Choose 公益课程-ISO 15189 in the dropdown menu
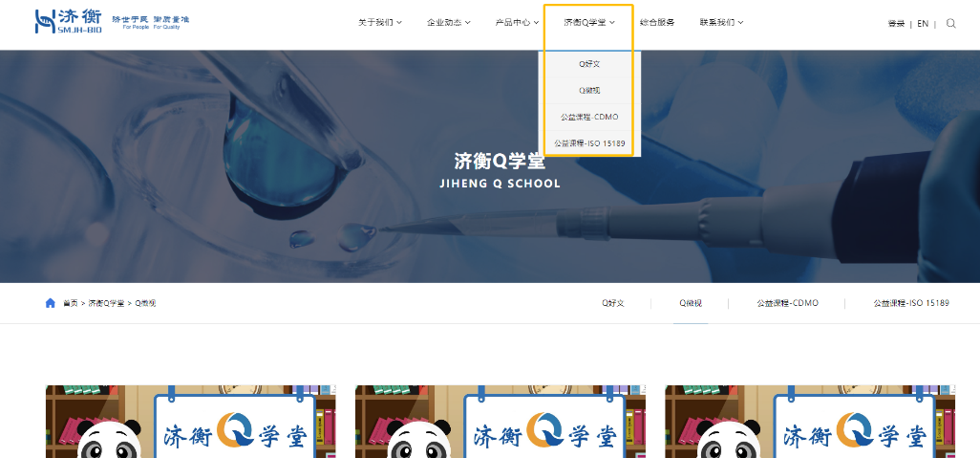The image size is (980, 458). [590, 144]
